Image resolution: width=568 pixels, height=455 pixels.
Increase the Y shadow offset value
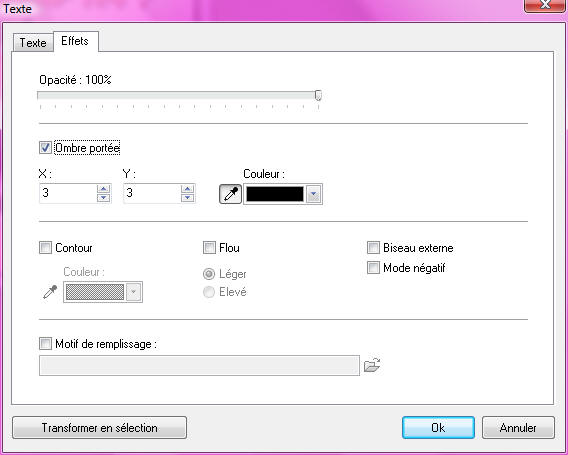187,189
